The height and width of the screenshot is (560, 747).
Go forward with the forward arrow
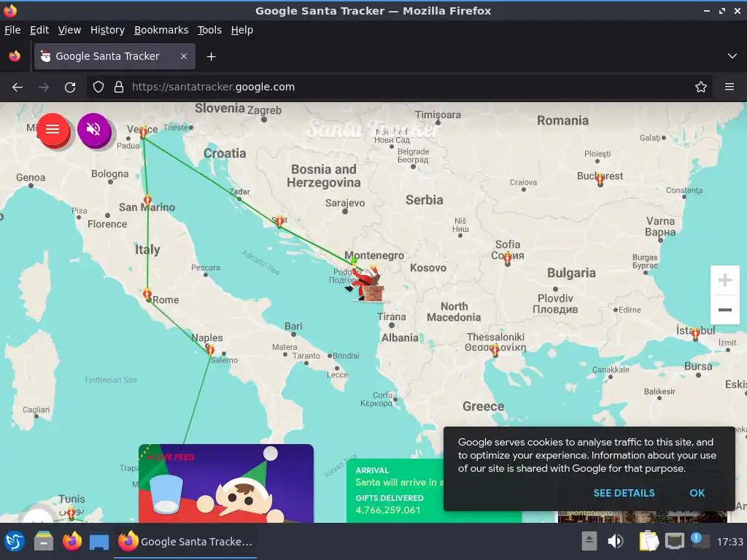[x=44, y=87]
